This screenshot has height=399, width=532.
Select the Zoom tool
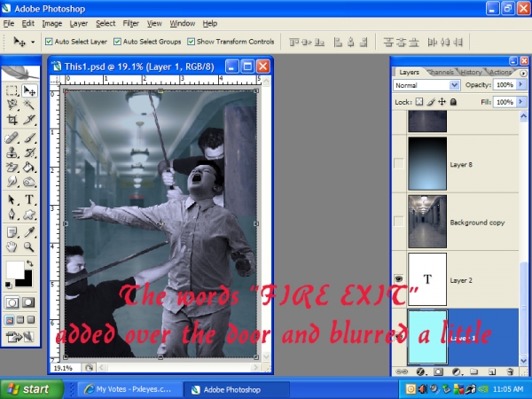click(x=29, y=246)
